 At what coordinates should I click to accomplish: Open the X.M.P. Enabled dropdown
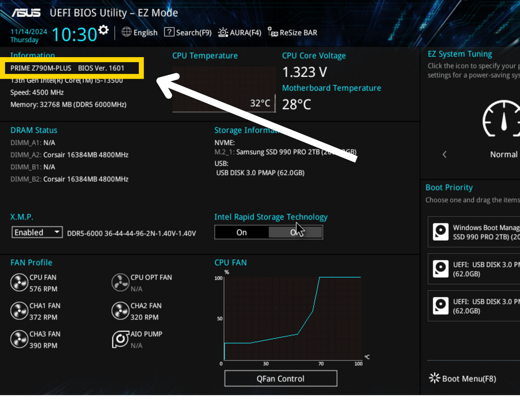(37, 232)
